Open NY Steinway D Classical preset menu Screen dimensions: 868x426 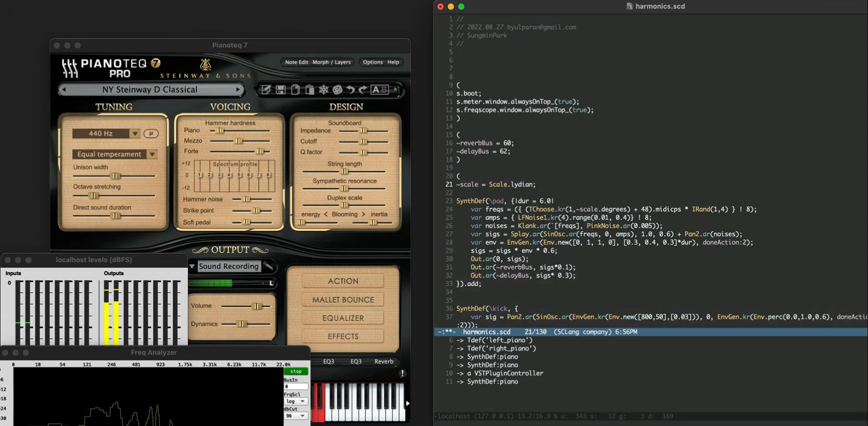pos(150,90)
